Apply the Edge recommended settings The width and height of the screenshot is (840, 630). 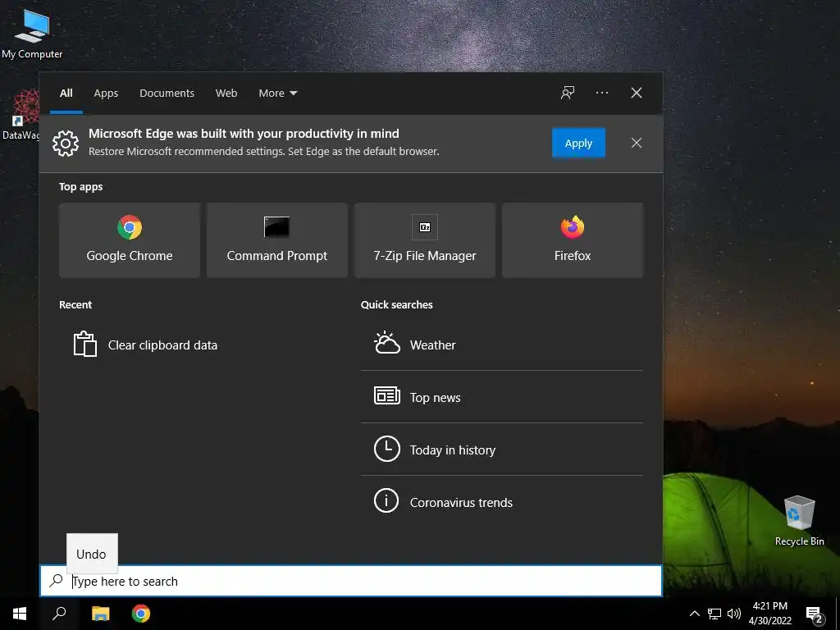(x=578, y=143)
